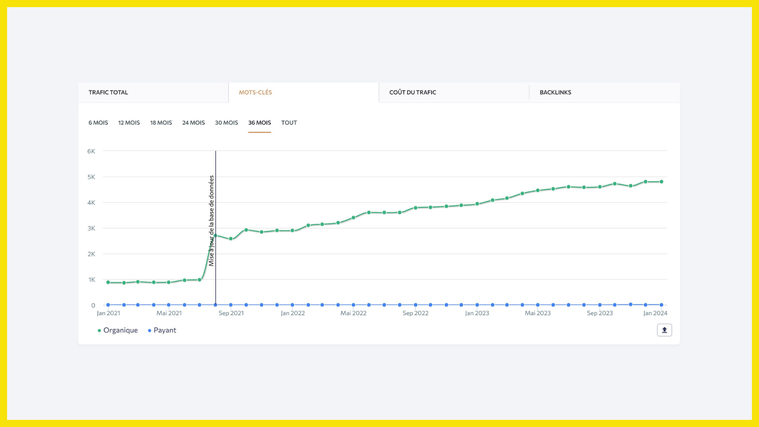
Task: Toggle the Organique legend series
Action: click(x=118, y=330)
